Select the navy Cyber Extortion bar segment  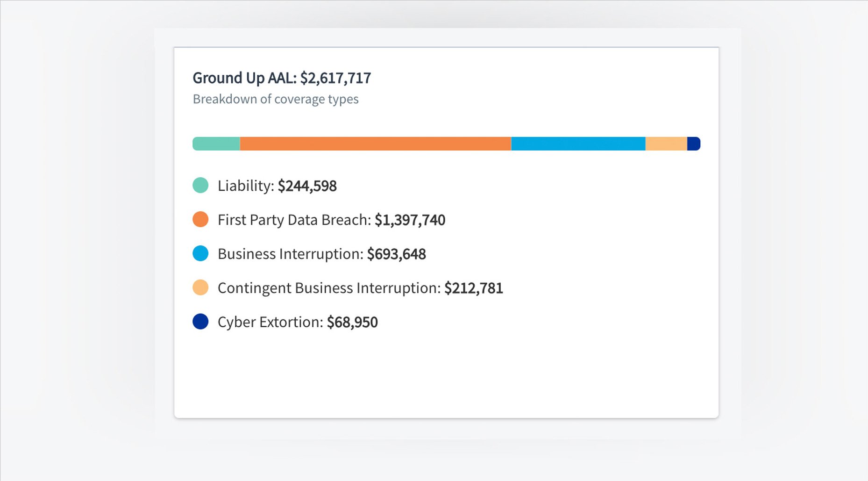tap(693, 144)
